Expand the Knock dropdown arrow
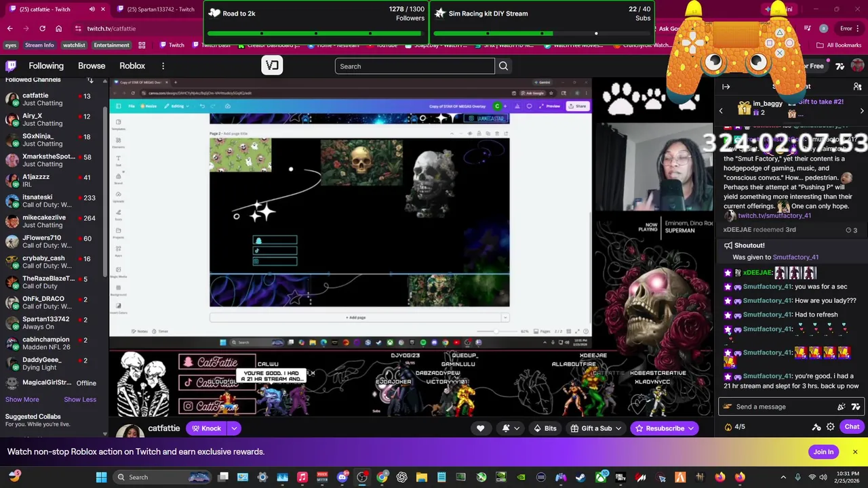The image size is (868, 488). pyautogui.click(x=234, y=428)
